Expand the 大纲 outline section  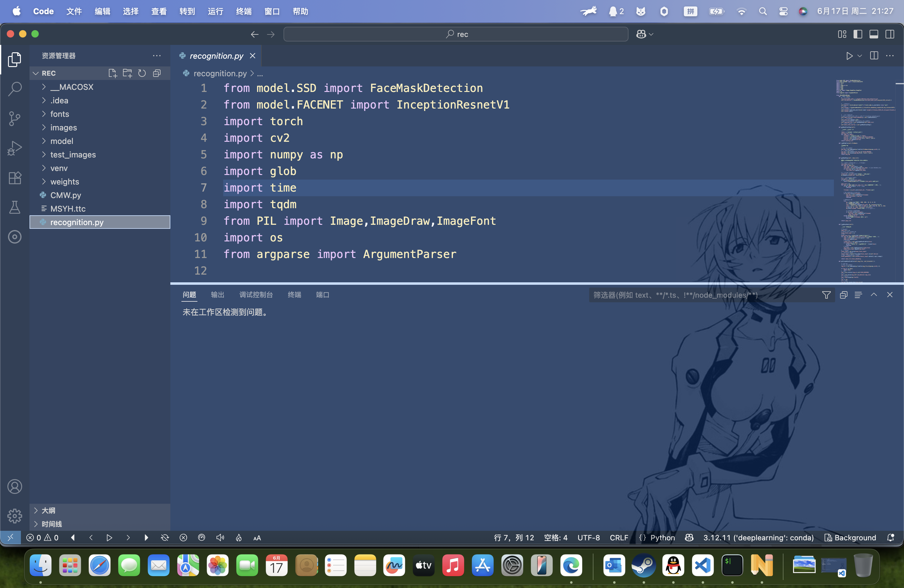click(100, 510)
